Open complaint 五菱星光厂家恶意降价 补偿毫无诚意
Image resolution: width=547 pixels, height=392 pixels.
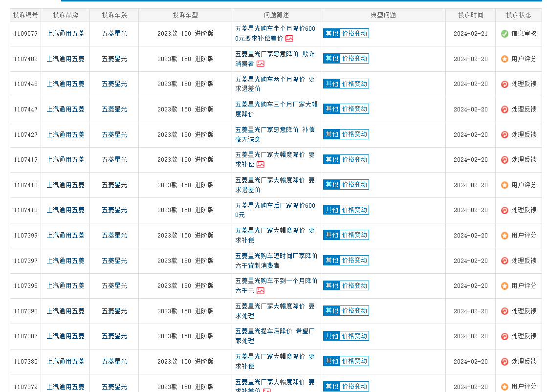pyautogui.click(x=275, y=134)
